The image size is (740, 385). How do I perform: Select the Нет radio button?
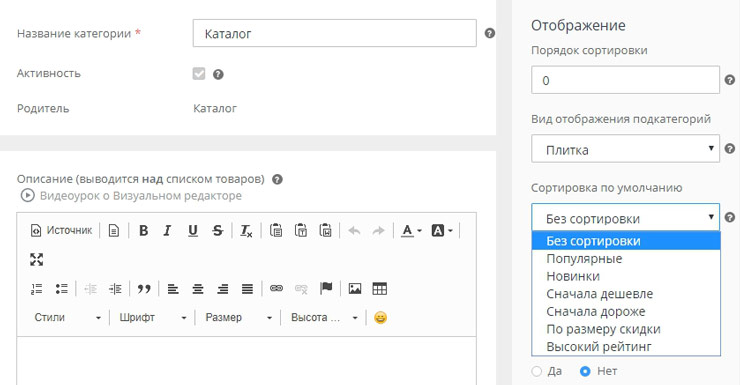(585, 371)
